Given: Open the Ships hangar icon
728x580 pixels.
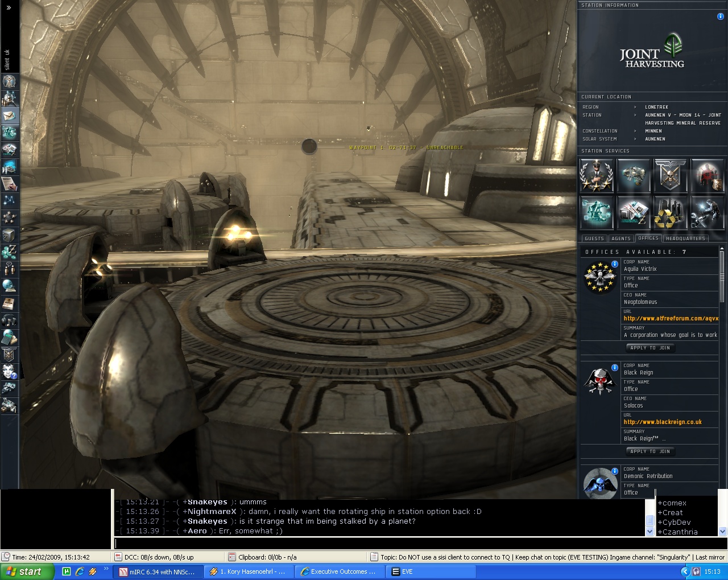Looking at the screenshot, I should tap(10, 388).
